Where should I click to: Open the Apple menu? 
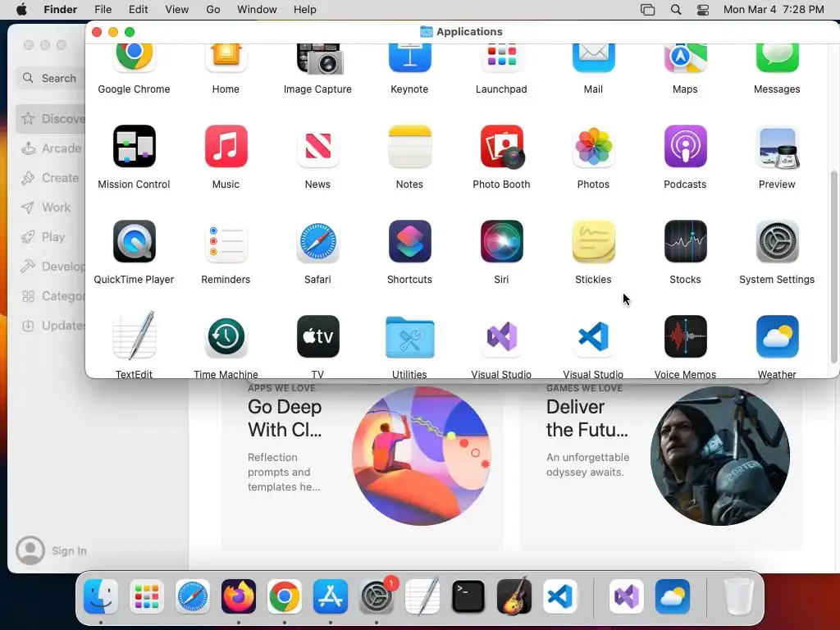tap(21, 10)
